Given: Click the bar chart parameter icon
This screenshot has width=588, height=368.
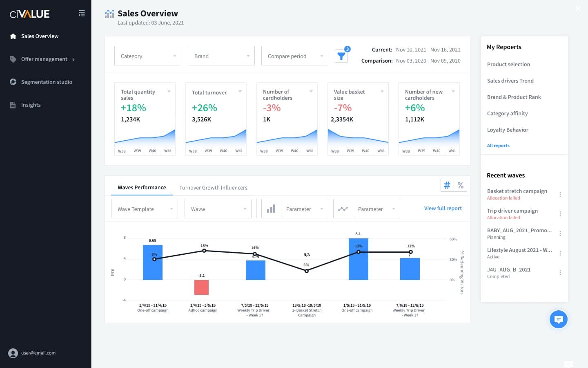Looking at the screenshot, I should coord(271,209).
